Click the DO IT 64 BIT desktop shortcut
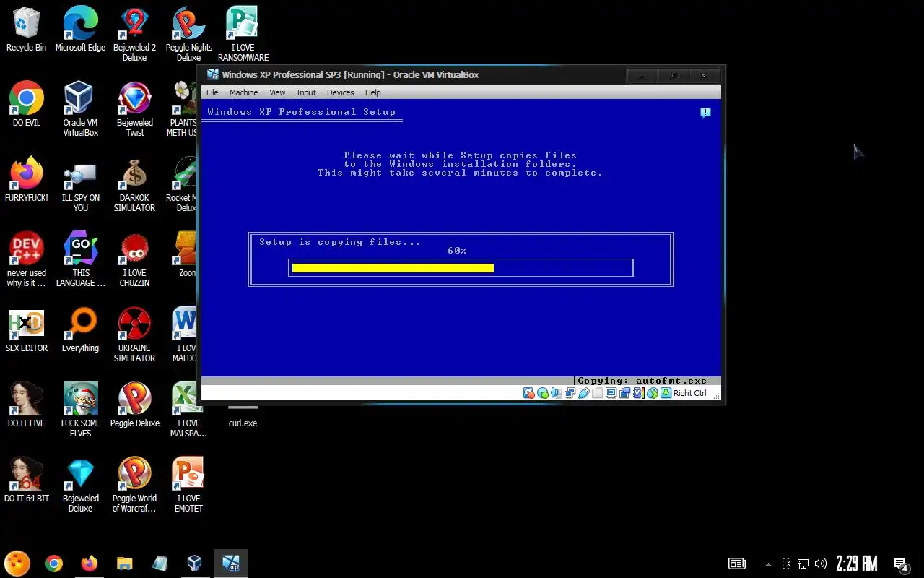This screenshot has width=924, height=578. pyautogui.click(x=26, y=480)
